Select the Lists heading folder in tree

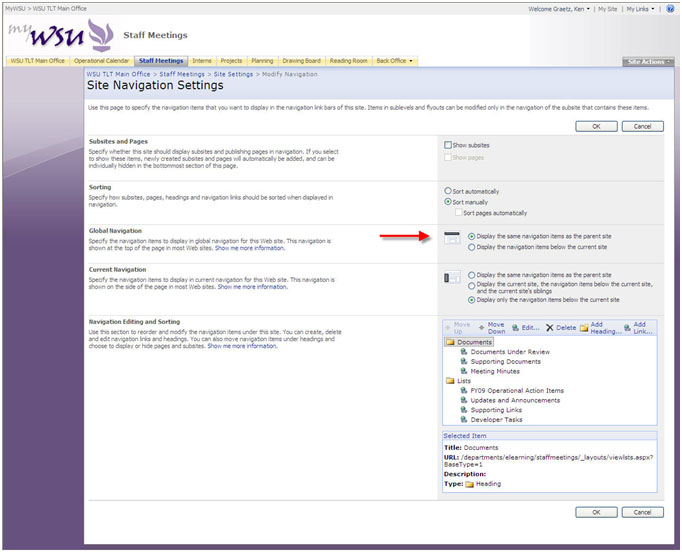point(458,381)
